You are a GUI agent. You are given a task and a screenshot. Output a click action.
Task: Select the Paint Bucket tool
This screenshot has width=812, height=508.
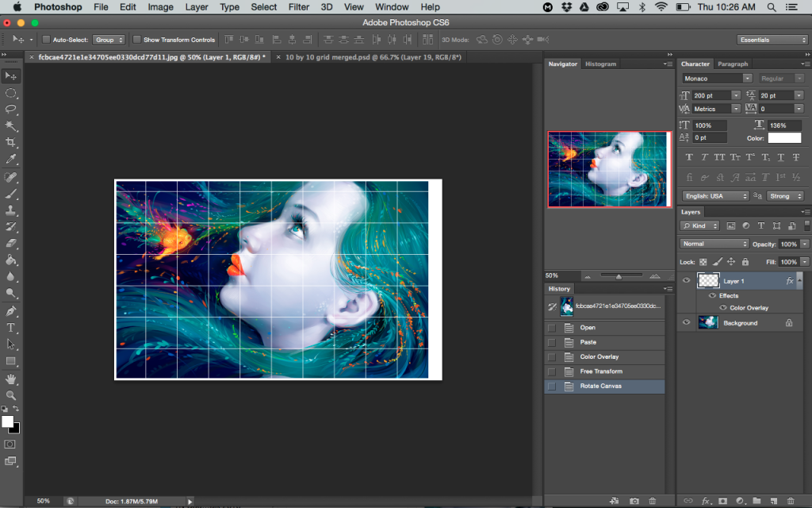click(x=10, y=260)
